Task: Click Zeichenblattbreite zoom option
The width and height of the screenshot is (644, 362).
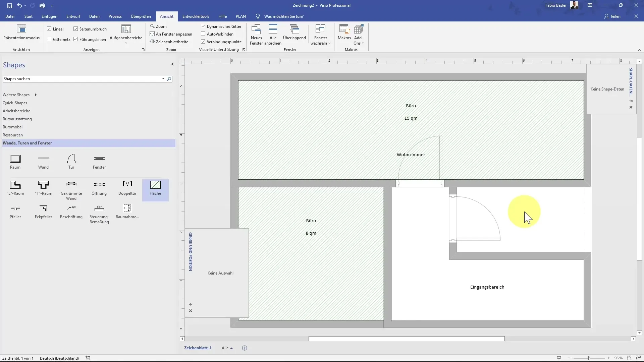Action: (169, 42)
